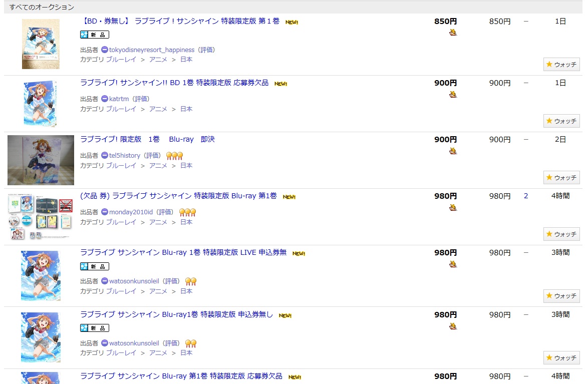Image resolution: width=588 pixels, height=384 pixels.
Task: Click the bid count 2 on monday2010id's listing
Action: point(526,196)
